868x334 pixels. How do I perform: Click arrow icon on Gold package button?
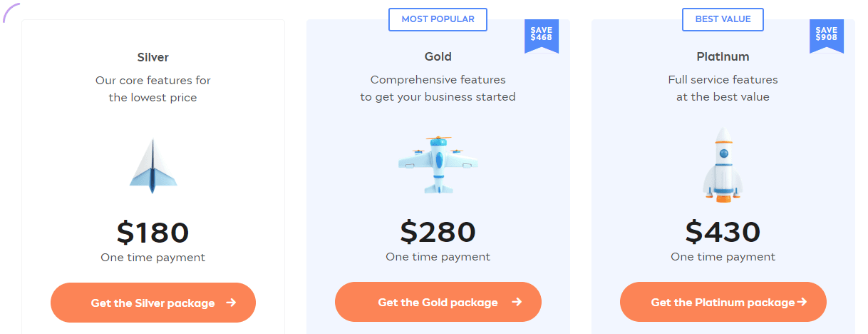(517, 303)
